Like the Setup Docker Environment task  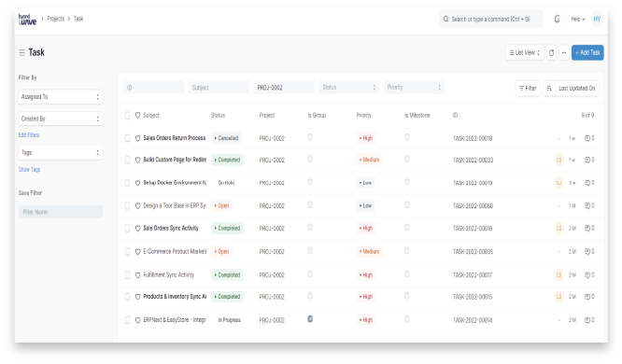click(x=137, y=183)
